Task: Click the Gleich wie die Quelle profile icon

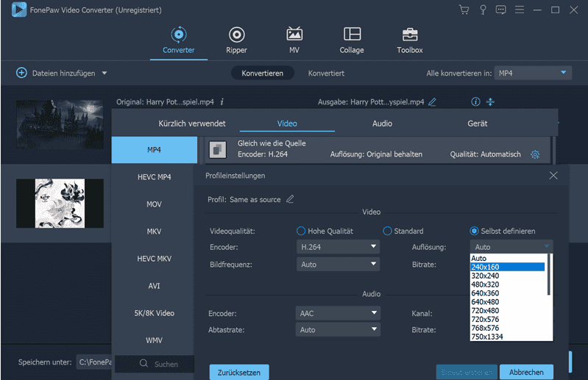Action: click(x=218, y=150)
